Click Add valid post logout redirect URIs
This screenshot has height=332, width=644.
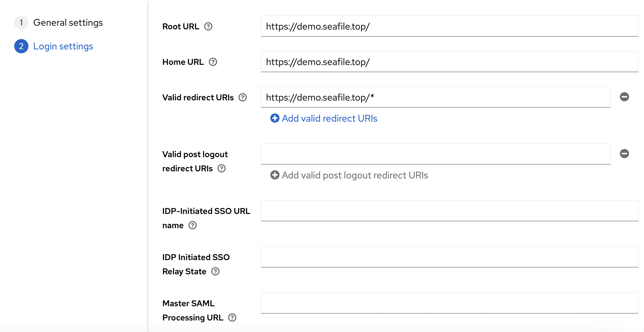coord(355,175)
